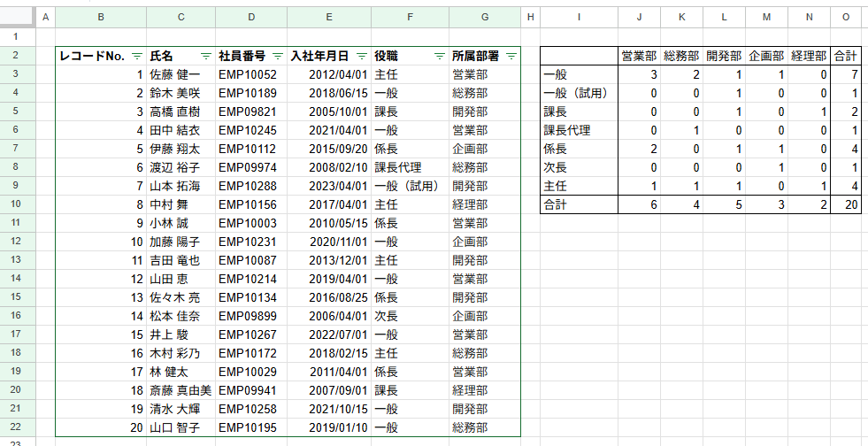This screenshot has width=868, height=446.
Task: Click grand total value 20
Action: pyautogui.click(x=846, y=204)
